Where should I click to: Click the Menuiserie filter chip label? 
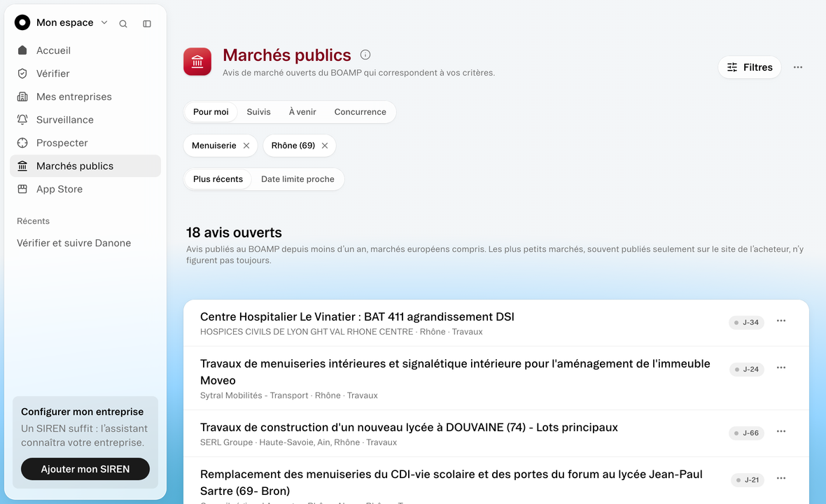(x=214, y=146)
